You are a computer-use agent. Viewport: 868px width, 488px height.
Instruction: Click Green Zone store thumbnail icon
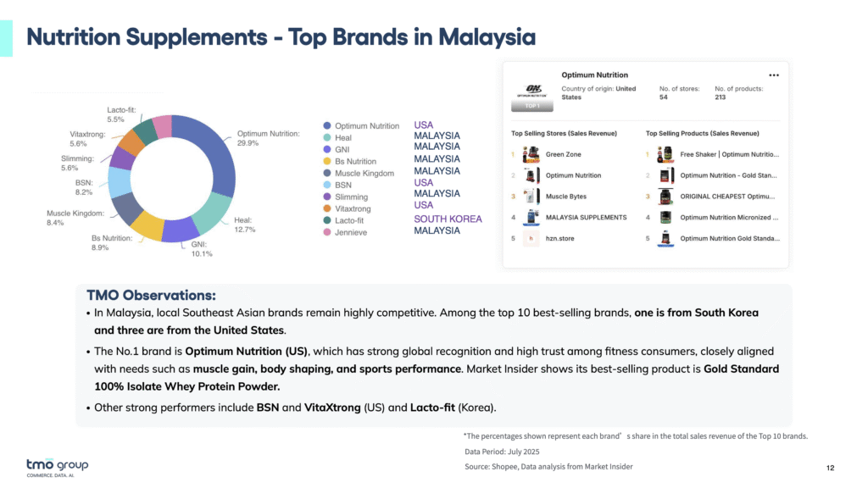click(531, 155)
